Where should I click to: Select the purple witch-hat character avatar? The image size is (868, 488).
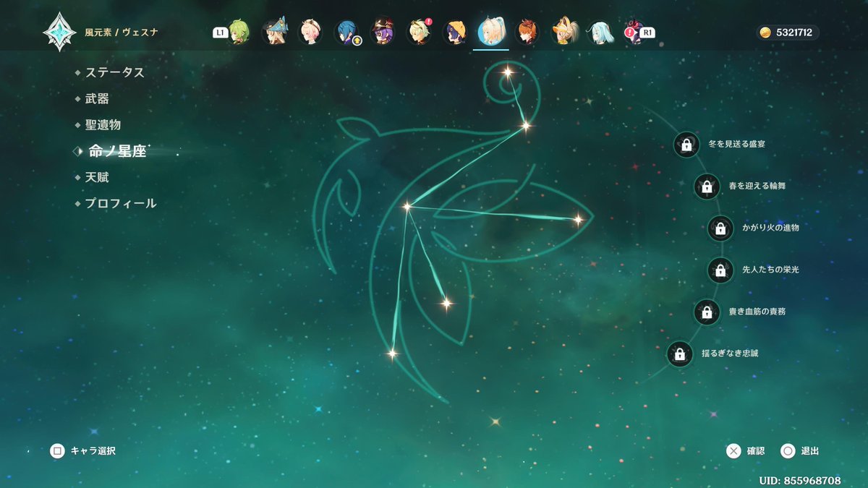coord(383,33)
